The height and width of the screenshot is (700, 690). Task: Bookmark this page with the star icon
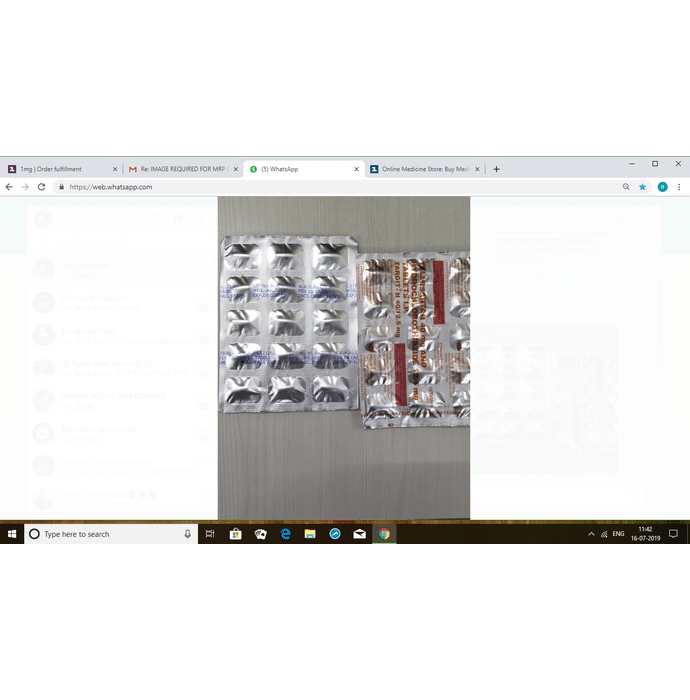click(x=643, y=187)
